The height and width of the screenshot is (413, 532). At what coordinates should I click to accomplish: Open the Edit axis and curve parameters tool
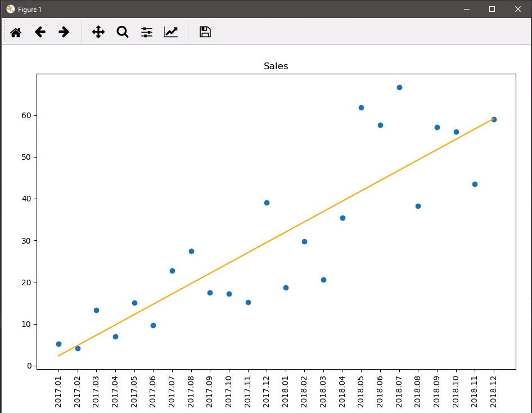coord(171,32)
